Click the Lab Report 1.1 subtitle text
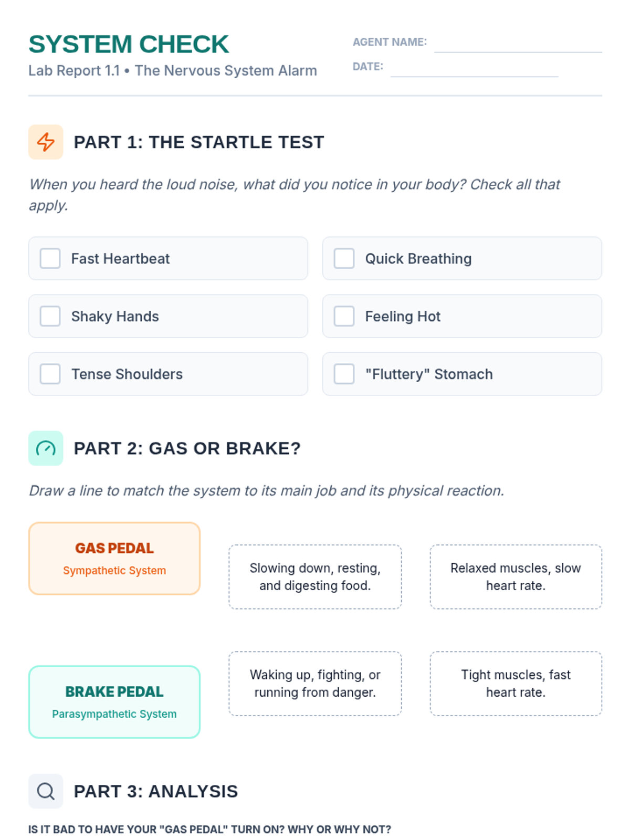This screenshot has width=630, height=840. coord(173,70)
